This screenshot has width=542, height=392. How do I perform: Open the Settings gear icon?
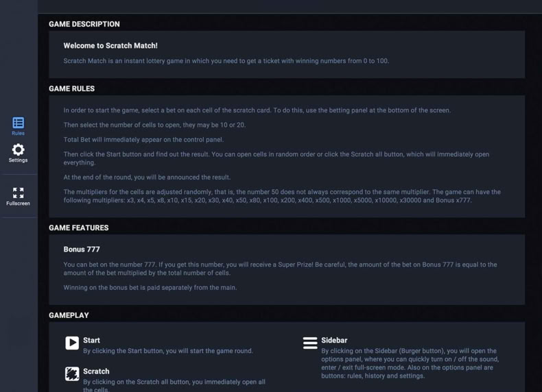click(18, 149)
